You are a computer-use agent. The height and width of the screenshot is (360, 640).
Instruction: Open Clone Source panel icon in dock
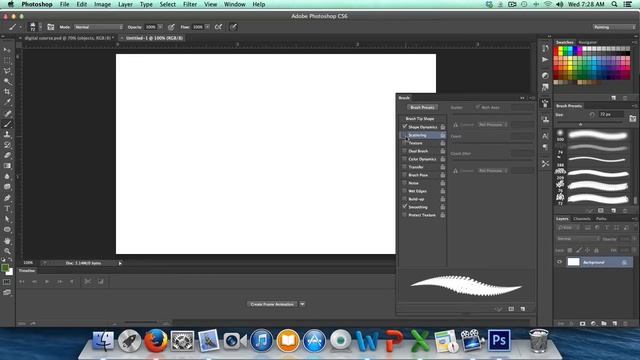[x=545, y=119]
